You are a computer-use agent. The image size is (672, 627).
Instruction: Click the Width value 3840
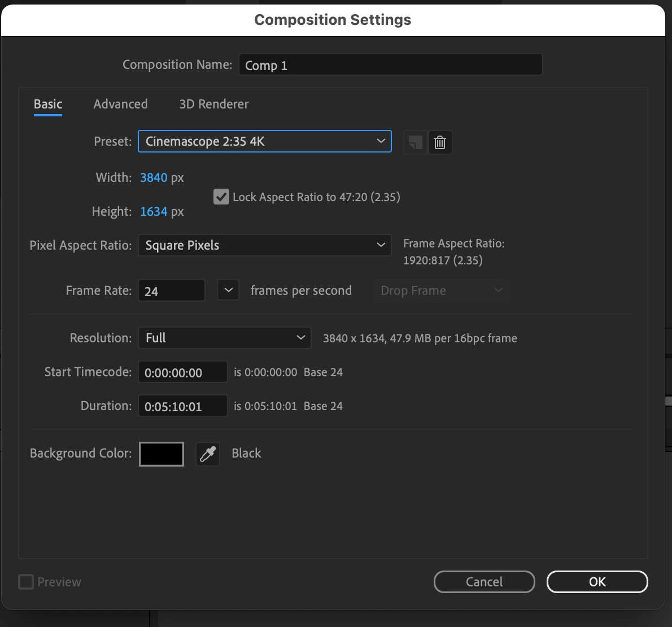coord(154,177)
